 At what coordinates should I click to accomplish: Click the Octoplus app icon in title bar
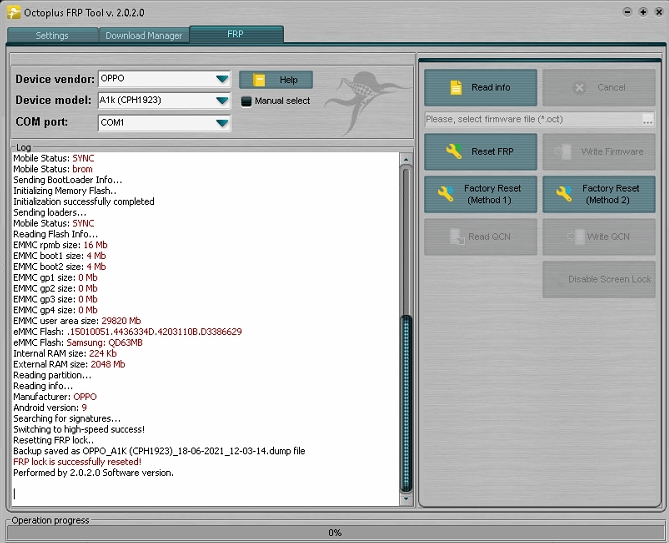(13, 12)
